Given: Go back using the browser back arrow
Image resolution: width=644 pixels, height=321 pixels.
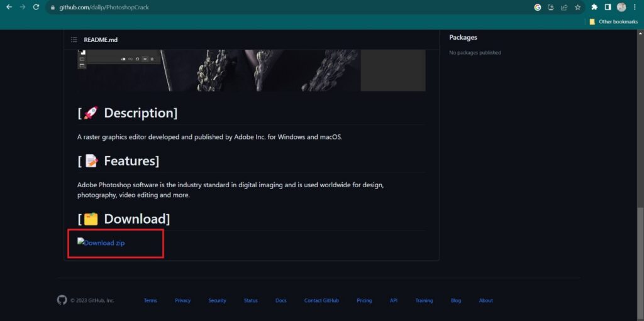Looking at the screenshot, I should [9, 7].
